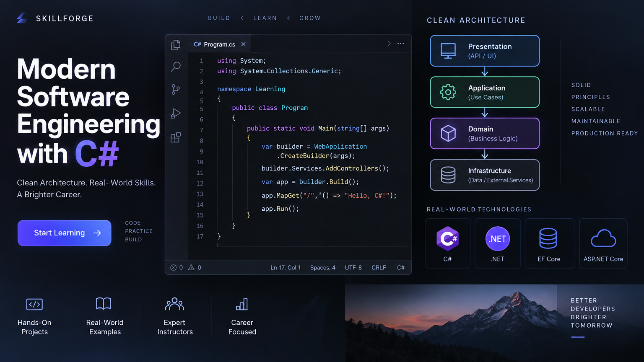
Task: Click the Infrastructure layer card
Action: coord(485,175)
